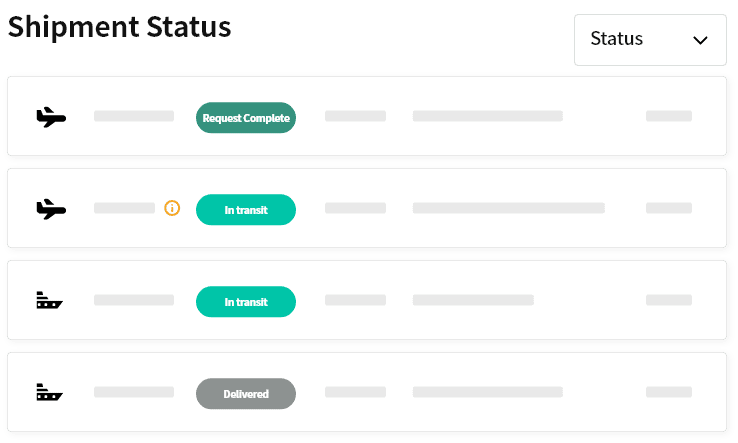Click placeholder right after the Request Complete badge

coord(355,116)
